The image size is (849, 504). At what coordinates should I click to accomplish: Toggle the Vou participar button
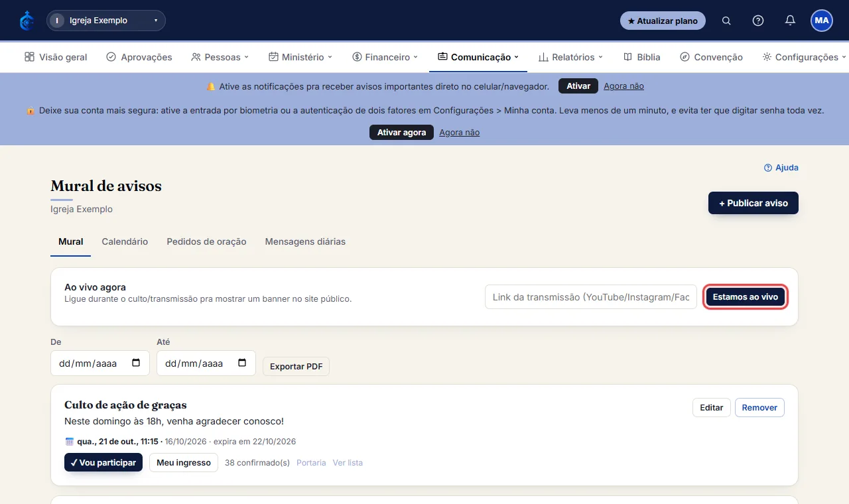(103, 462)
